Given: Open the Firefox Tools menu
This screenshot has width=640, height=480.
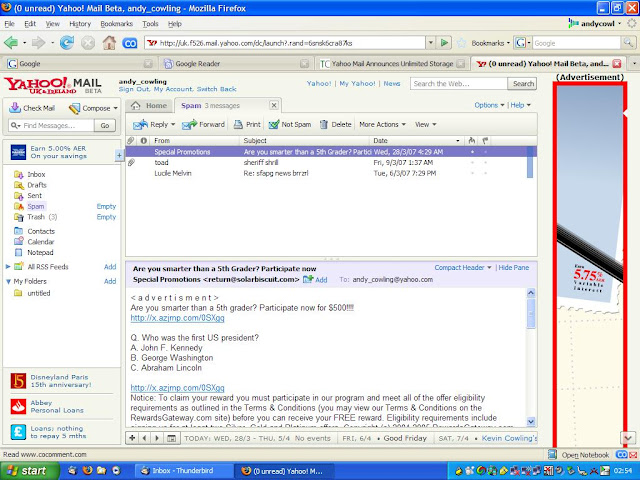Looking at the screenshot, I should pos(150,24).
